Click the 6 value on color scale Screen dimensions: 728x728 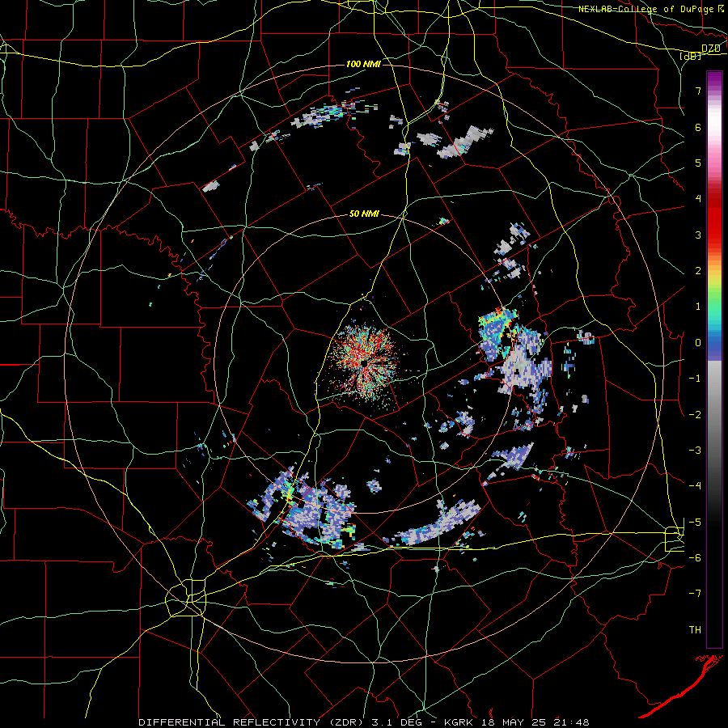coord(698,127)
